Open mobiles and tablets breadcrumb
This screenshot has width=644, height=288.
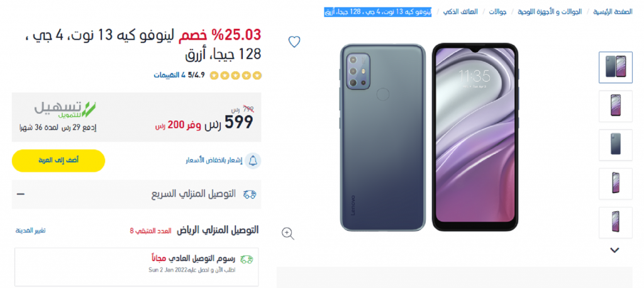(x=550, y=12)
